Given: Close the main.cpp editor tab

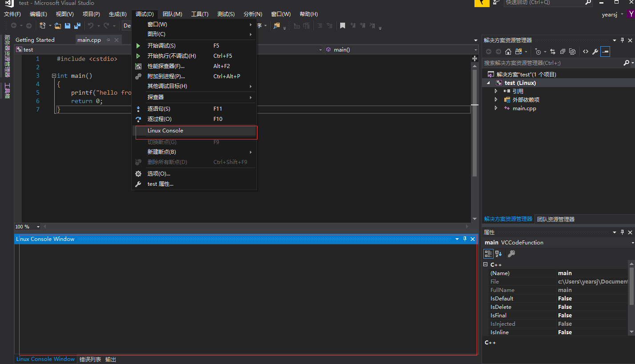Looking at the screenshot, I should [x=117, y=40].
